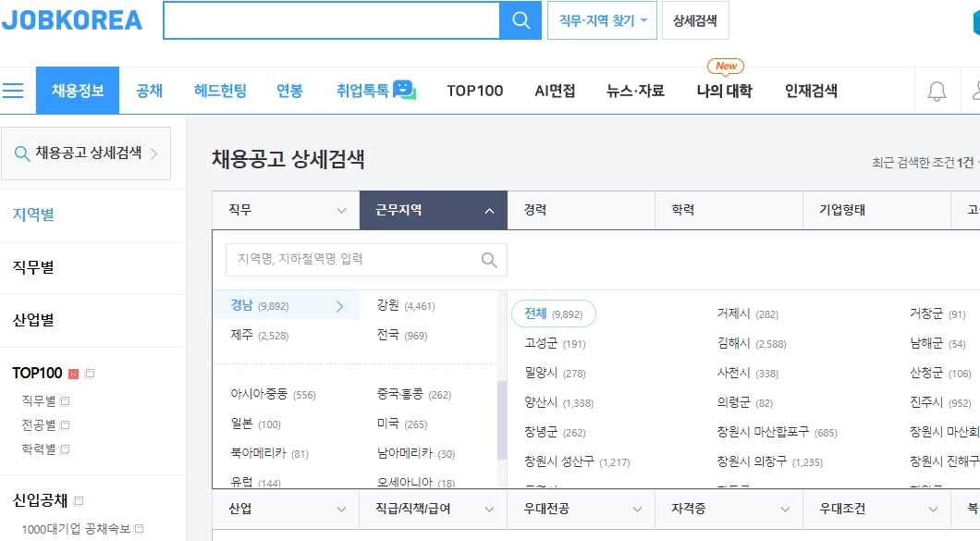Click the red N badge by TOP100

(73, 374)
